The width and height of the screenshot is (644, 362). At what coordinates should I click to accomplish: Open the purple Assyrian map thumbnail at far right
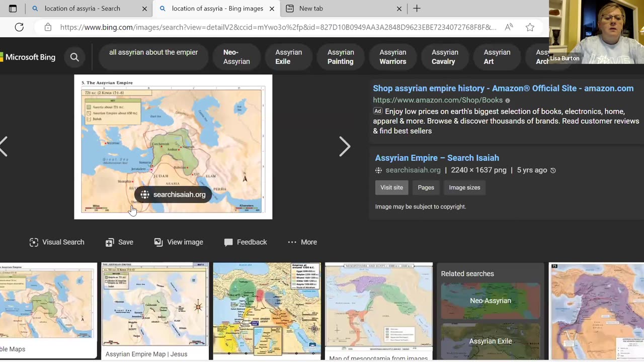coord(596,311)
